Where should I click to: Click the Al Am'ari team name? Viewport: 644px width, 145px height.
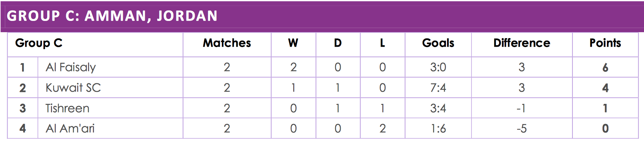[x=70, y=129]
